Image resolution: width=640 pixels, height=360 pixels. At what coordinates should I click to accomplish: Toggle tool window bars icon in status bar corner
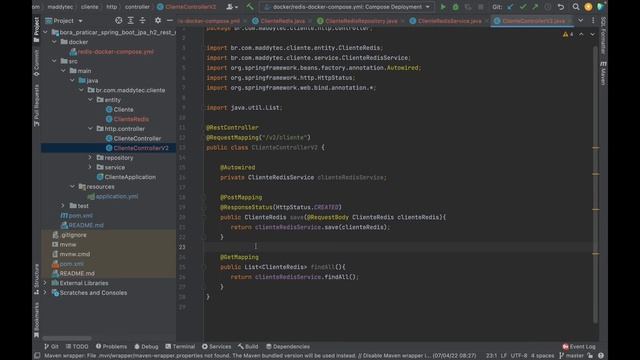[37, 356]
